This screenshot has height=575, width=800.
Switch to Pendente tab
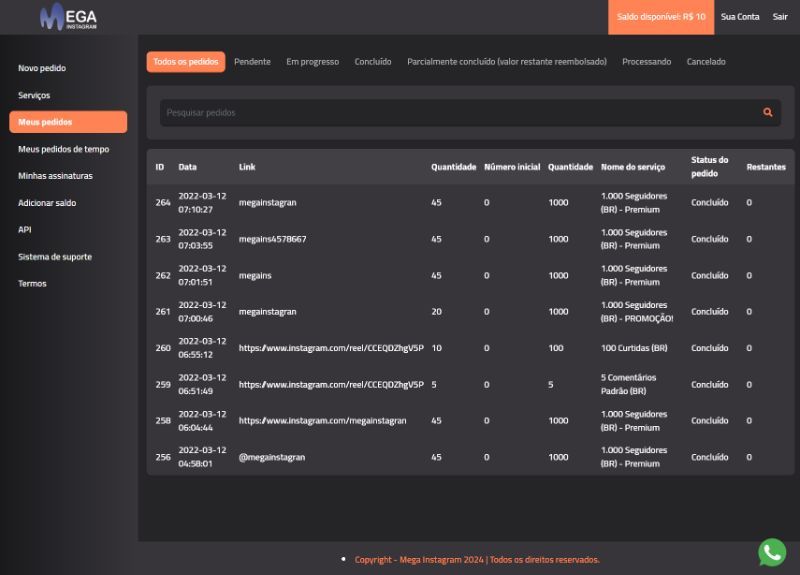[x=252, y=62]
